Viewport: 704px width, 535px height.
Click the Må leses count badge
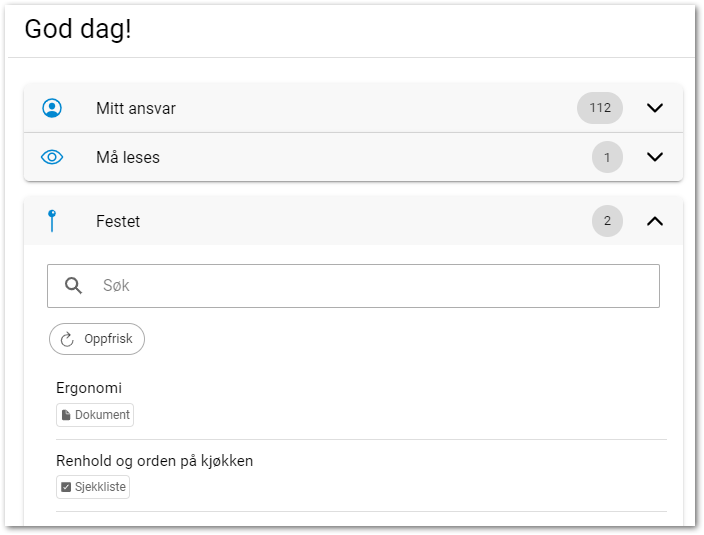tap(607, 157)
